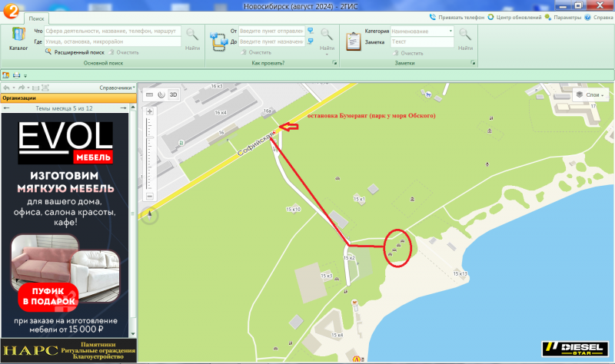The height and width of the screenshot is (364, 615).
Task: Open Параметры settings
Action: [x=563, y=17]
